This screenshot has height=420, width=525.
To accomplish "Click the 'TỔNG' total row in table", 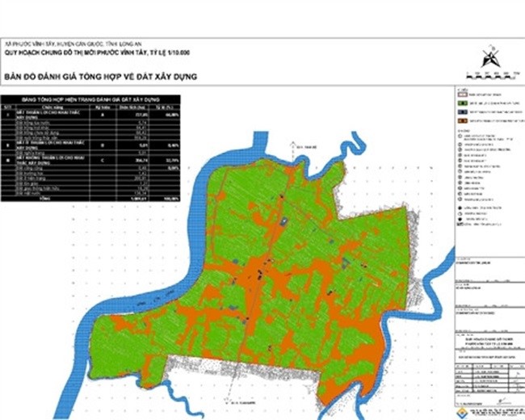I will [x=43, y=196].
